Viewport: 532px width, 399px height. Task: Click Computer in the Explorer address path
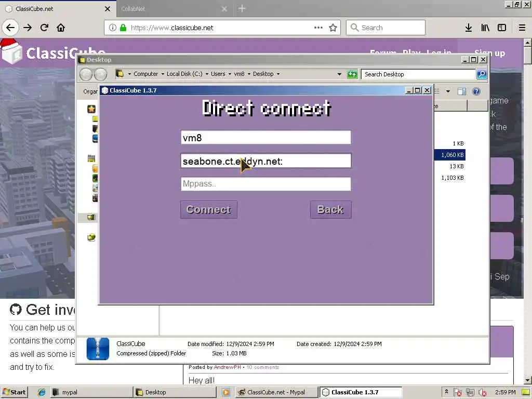[145, 74]
